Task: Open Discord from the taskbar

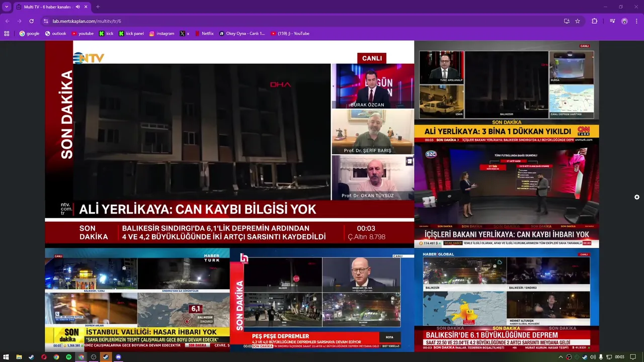Action: point(118,357)
